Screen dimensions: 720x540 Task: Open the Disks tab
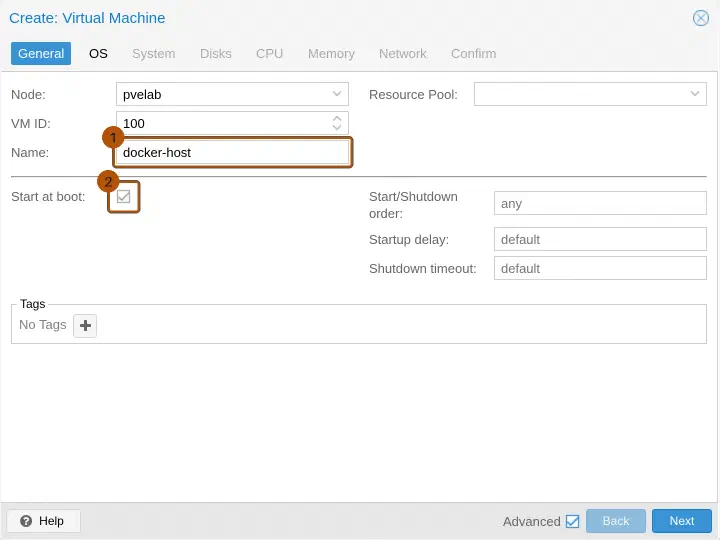pos(216,54)
